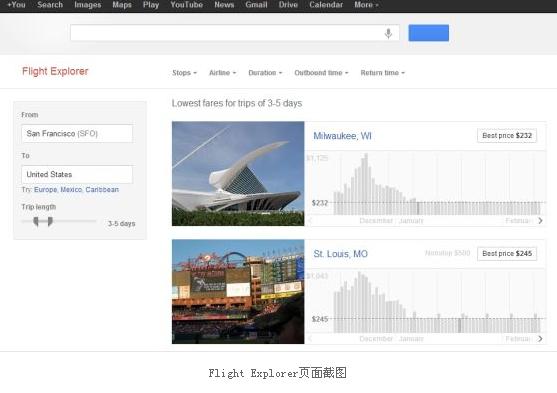Go back in Milwaukee chart with left arrow
Image resolution: width=557 pixels, height=393 pixels.
pyautogui.click(x=310, y=221)
